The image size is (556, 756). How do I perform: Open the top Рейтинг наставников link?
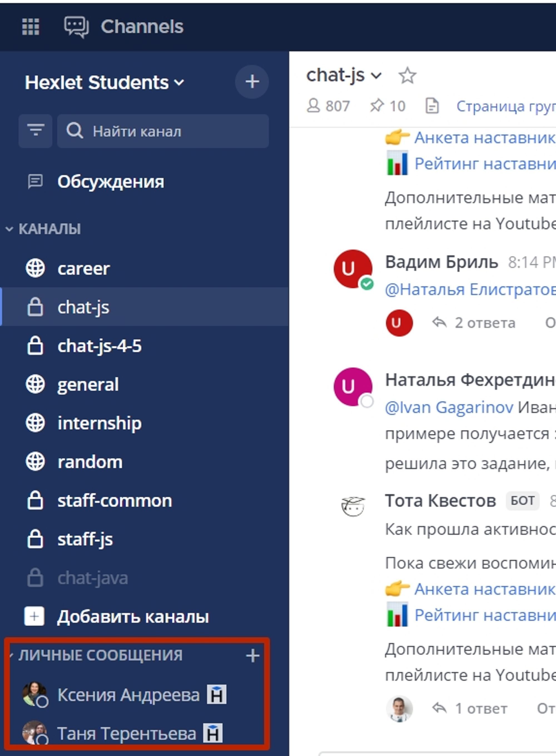coord(485,163)
